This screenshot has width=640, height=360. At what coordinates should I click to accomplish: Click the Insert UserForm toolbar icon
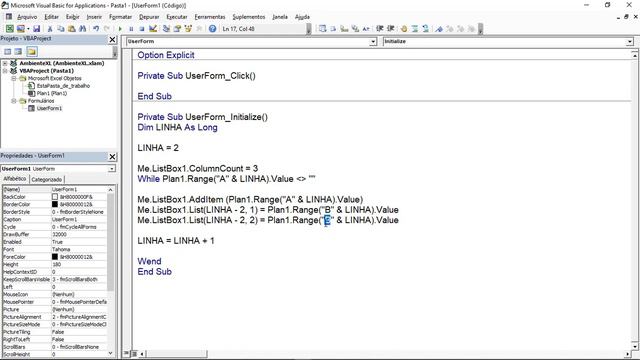coord(20,29)
